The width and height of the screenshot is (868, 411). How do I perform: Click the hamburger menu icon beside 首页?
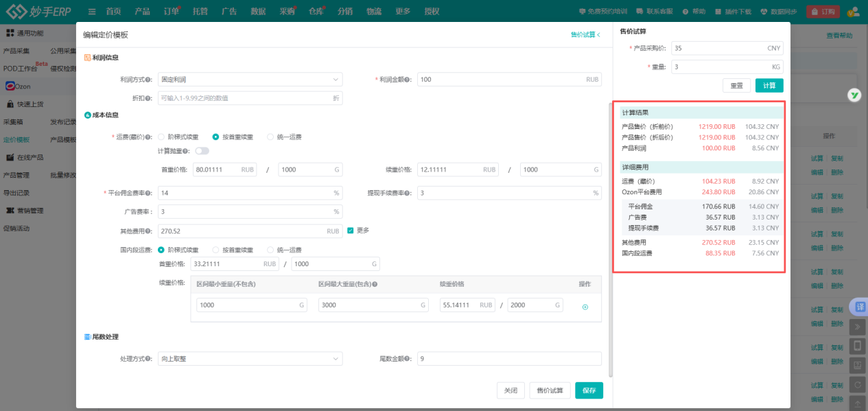pyautogui.click(x=92, y=12)
